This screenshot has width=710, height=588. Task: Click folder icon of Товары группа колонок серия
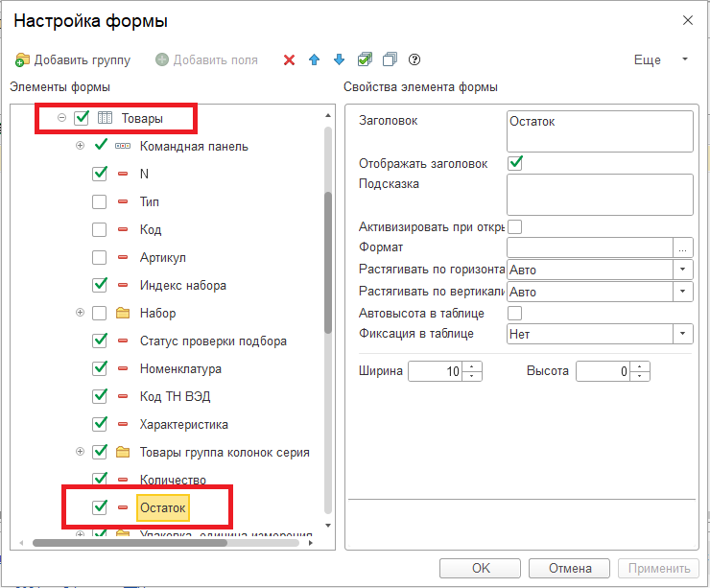(x=123, y=452)
